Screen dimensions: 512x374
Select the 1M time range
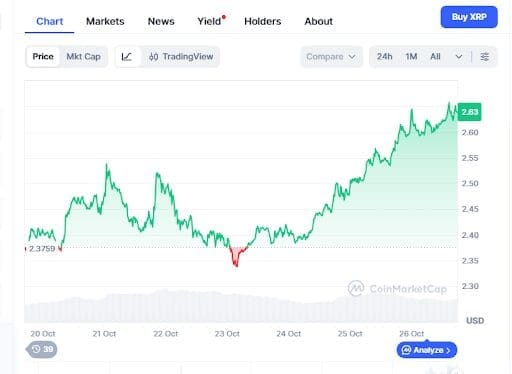(x=411, y=57)
